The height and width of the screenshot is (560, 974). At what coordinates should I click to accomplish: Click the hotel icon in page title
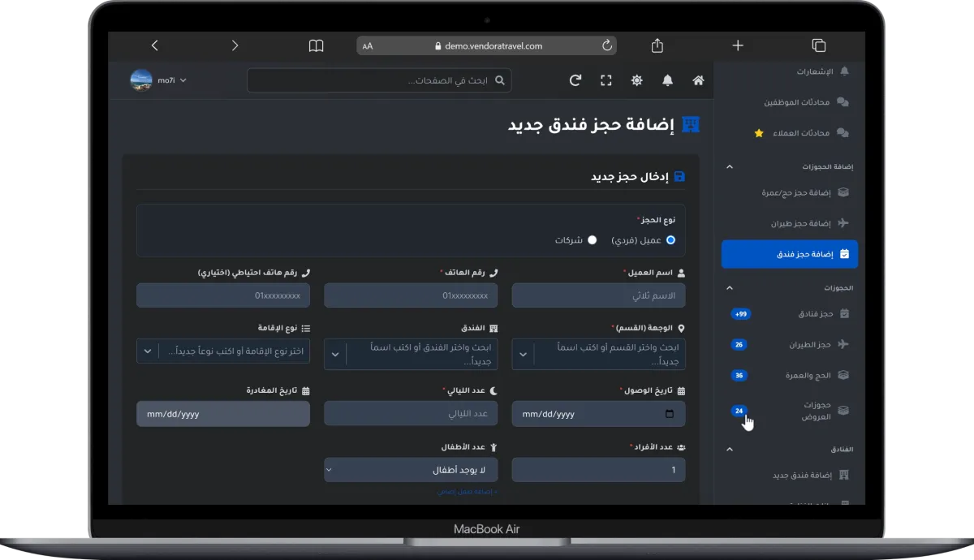(x=691, y=124)
